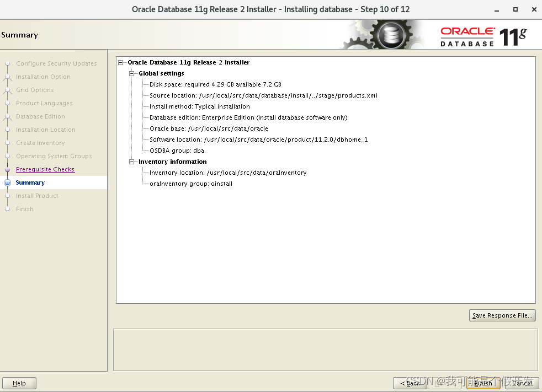Select the Configure Security Updates step

pos(56,63)
